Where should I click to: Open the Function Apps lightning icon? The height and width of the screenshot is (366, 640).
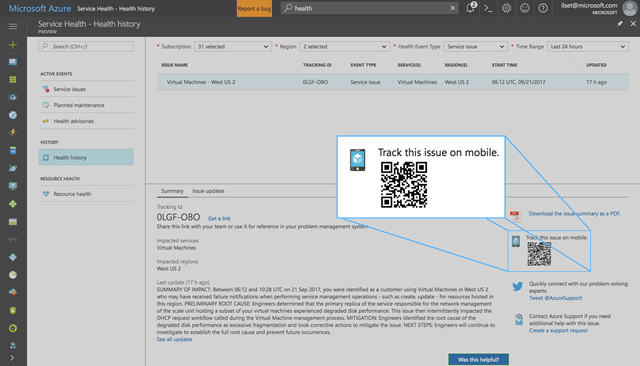[13, 133]
